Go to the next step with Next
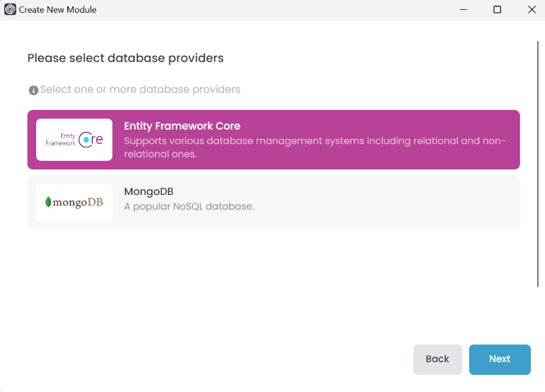This screenshot has width=545, height=392. (x=500, y=359)
